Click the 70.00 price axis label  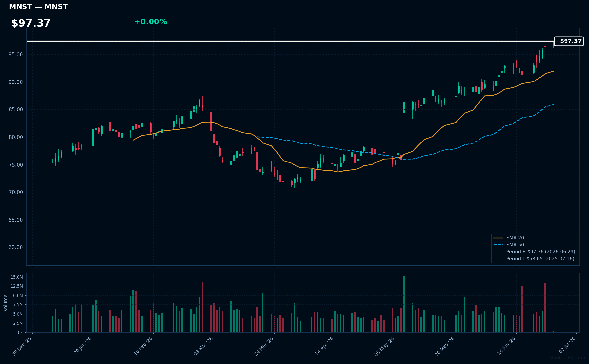click(16, 192)
